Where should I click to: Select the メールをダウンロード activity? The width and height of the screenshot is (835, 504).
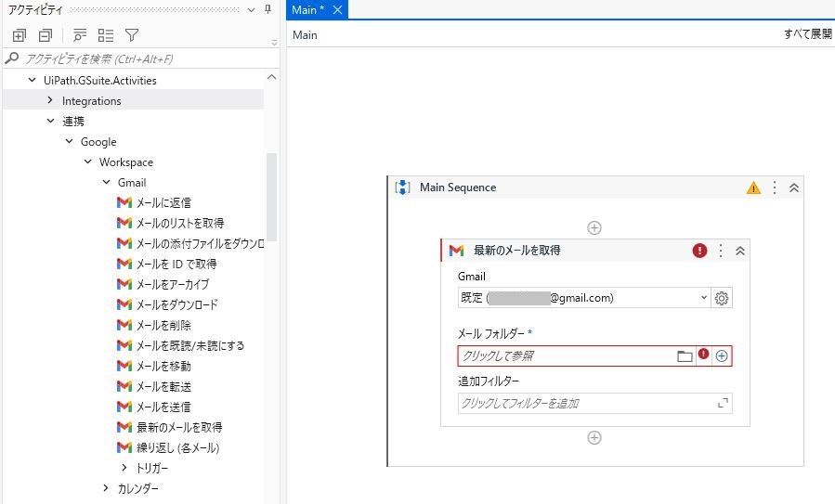coord(166,304)
